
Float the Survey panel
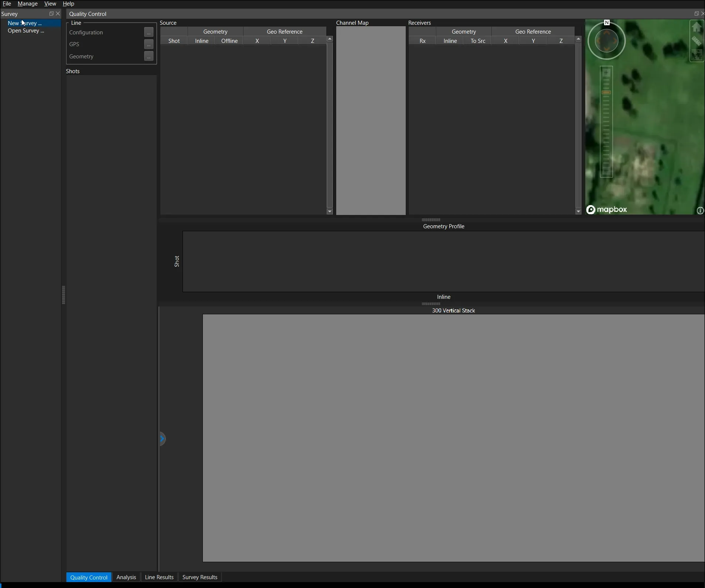[x=51, y=14]
